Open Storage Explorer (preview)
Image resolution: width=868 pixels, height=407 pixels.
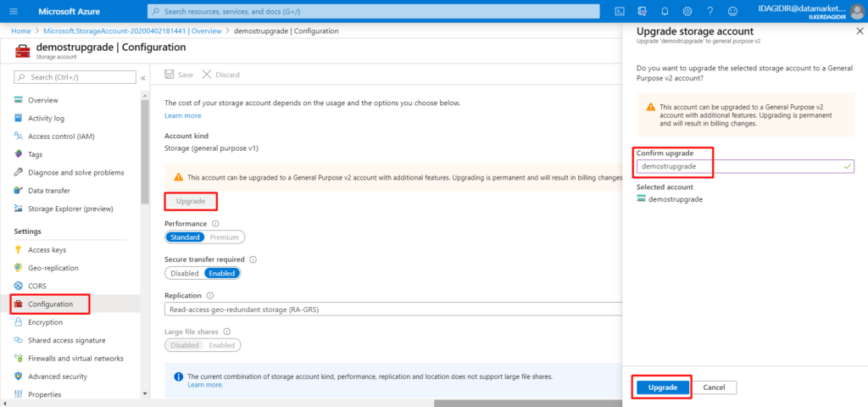70,209
